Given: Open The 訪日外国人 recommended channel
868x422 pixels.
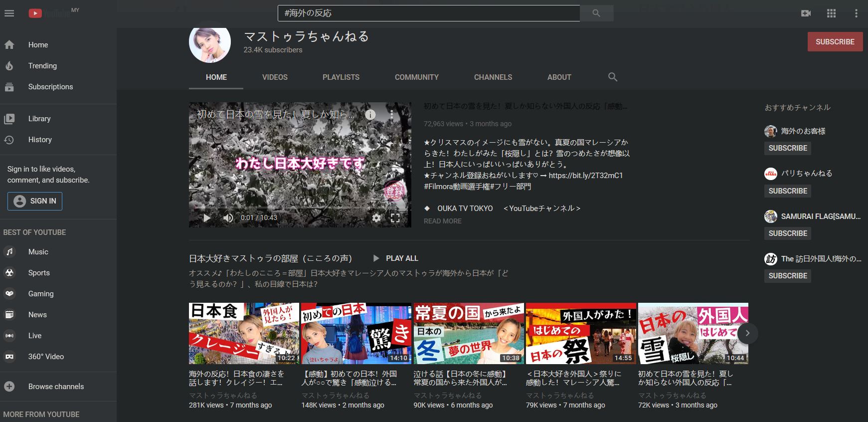Looking at the screenshot, I should [821, 259].
